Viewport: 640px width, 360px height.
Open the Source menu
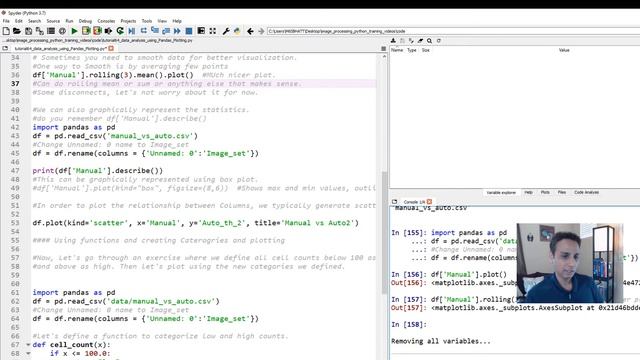[x=53, y=21]
